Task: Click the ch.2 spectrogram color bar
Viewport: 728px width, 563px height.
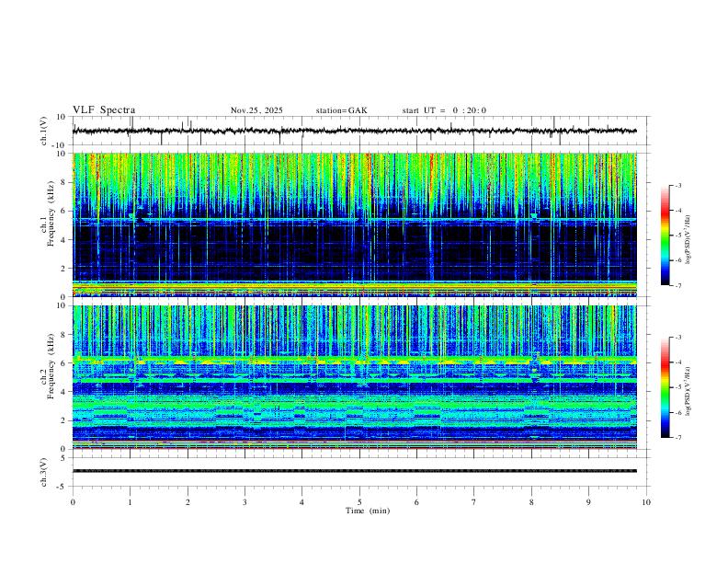Action: (x=665, y=387)
